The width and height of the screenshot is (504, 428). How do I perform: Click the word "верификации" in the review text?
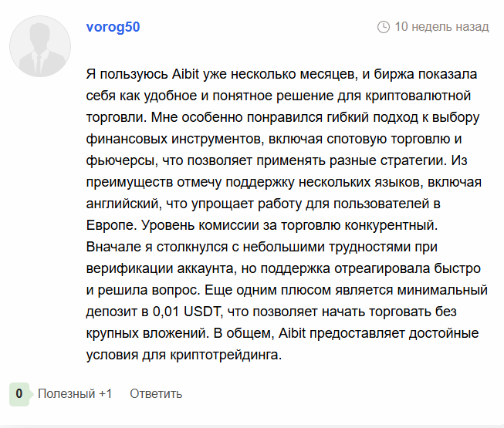click(x=122, y=270)
